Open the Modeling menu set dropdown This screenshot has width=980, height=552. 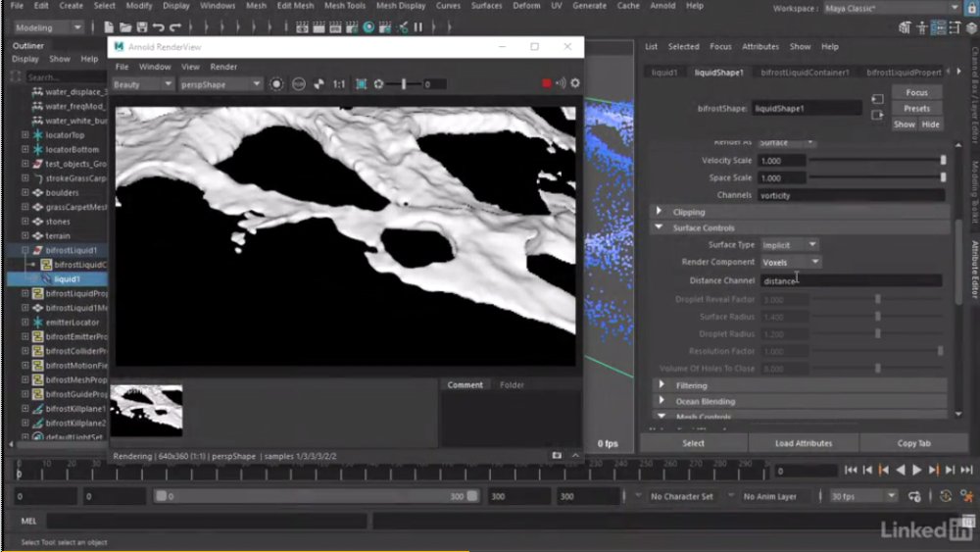(x=48, y=27)
